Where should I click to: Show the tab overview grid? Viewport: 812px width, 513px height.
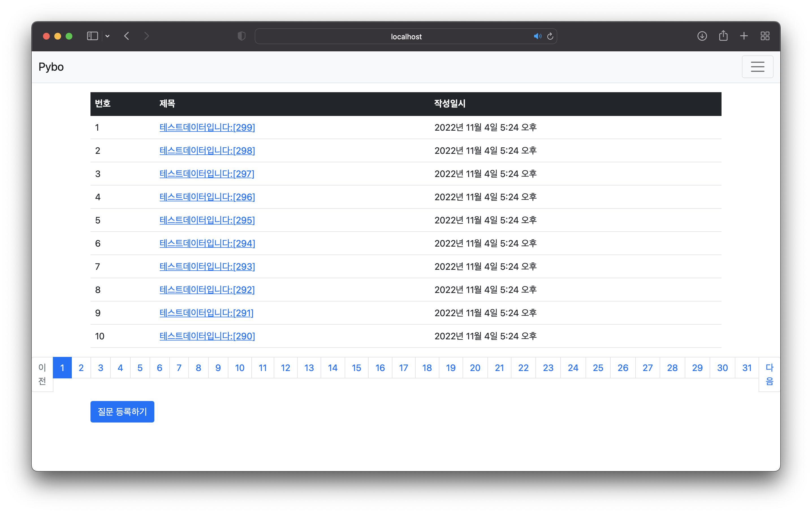tap(765, 36)
